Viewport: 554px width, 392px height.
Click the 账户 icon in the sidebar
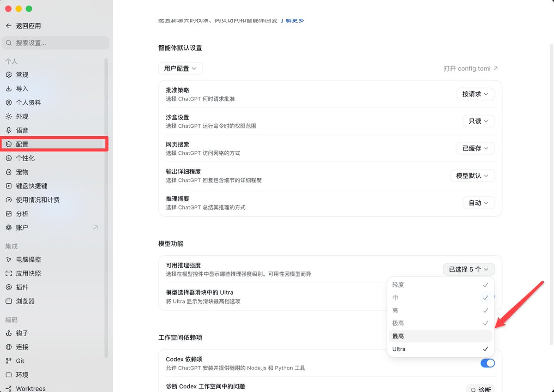(9, 227)
